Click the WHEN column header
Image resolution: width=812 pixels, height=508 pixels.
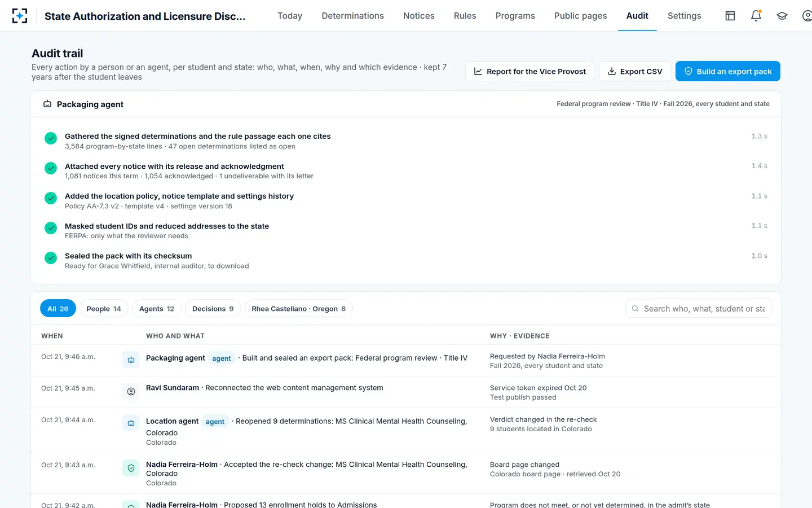pos(52,336)
